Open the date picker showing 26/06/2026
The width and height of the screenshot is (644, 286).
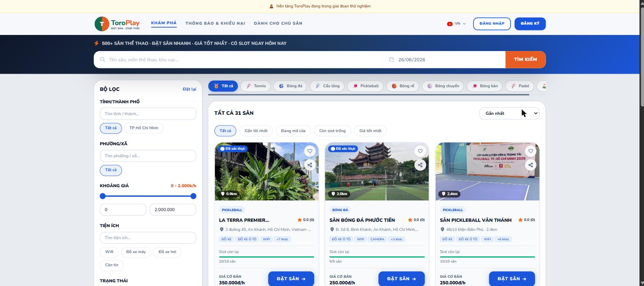pyautogui.click(x=444, y=60)
